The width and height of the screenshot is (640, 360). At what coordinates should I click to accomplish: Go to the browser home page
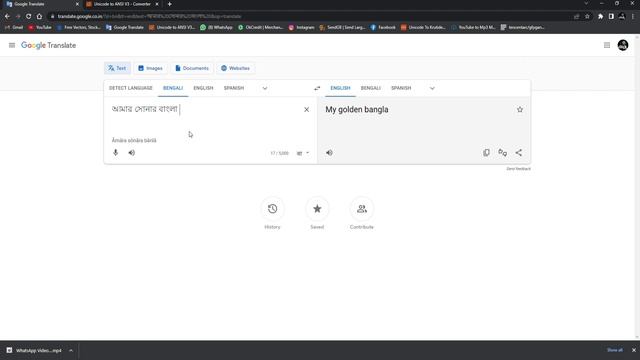(39, 16)
